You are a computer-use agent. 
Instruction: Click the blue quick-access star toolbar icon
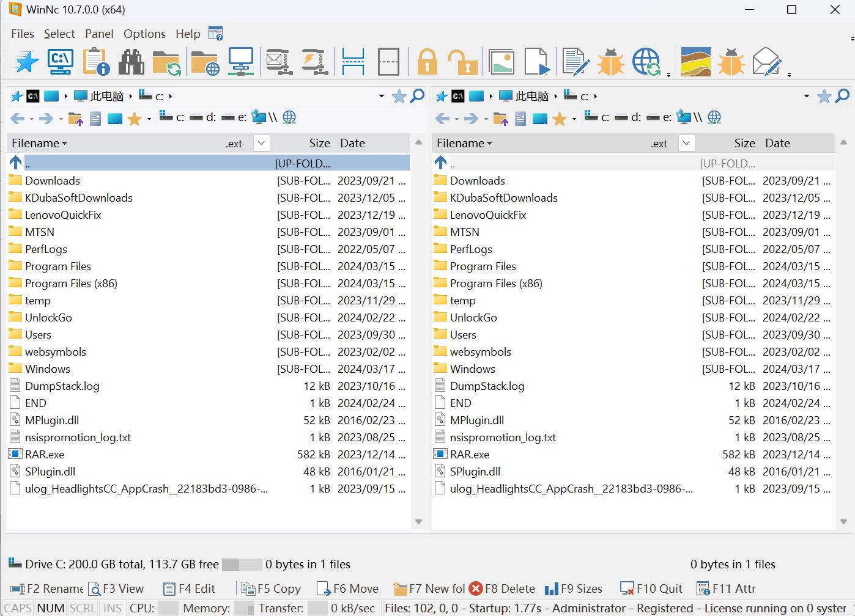point(26,62)
